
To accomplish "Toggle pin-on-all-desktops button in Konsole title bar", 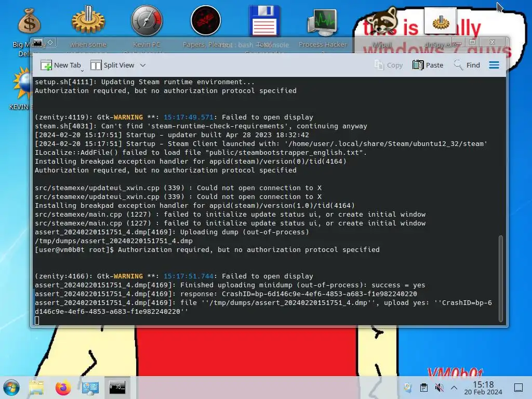I will (x=50, y=43).
